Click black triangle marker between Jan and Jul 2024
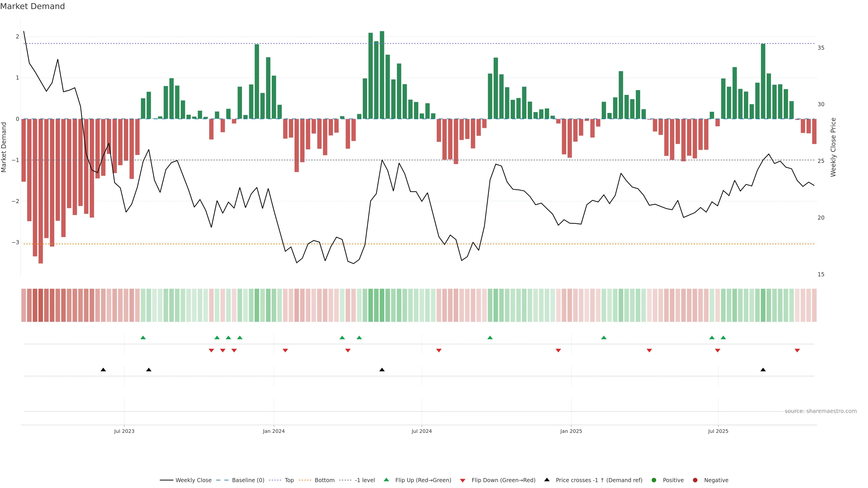 [x=382, y=370]
